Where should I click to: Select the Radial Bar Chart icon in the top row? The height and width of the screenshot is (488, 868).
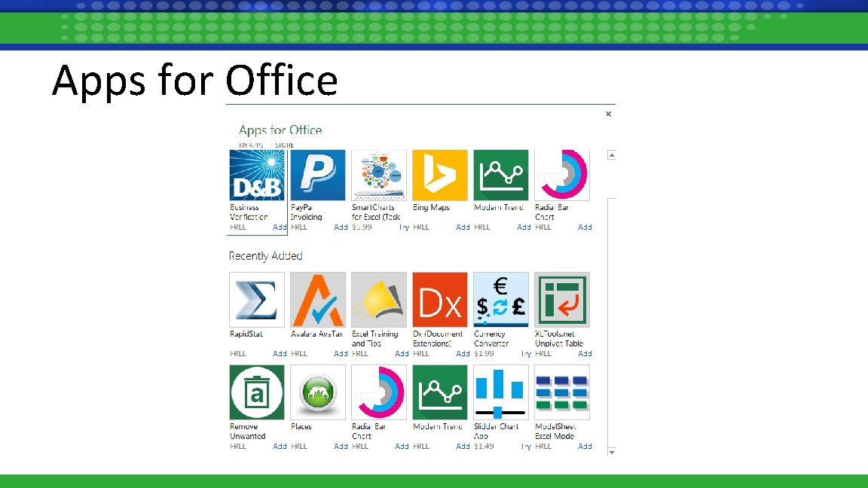[562, 175]
